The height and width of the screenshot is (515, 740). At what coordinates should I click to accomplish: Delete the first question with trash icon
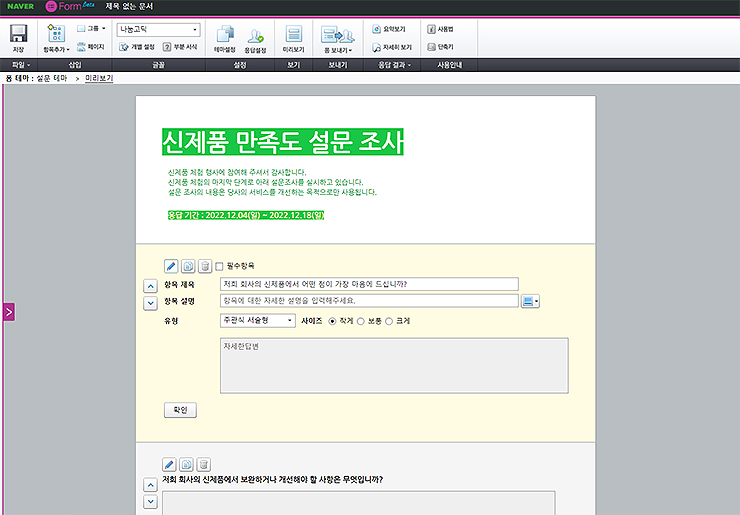pos(205,266)
